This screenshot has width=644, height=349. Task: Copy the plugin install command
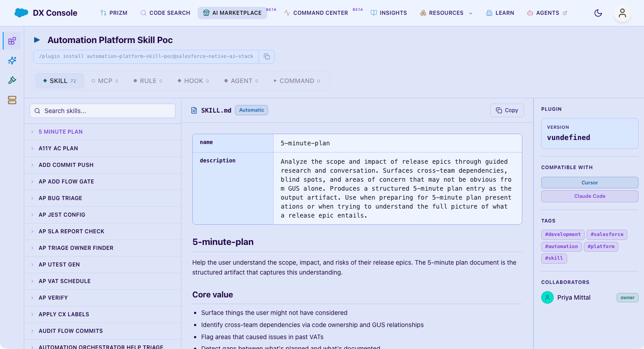click(267, 57)
